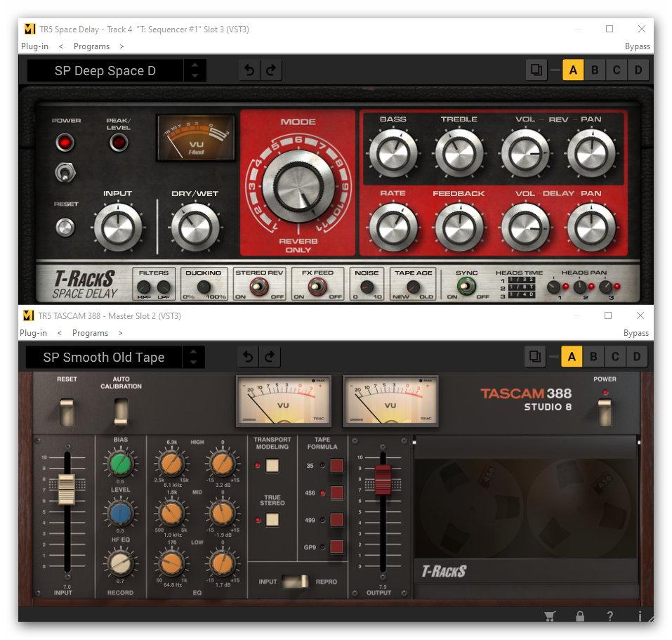Click Space Delay RESET round button
672x640 pixels.
point(65,227)
